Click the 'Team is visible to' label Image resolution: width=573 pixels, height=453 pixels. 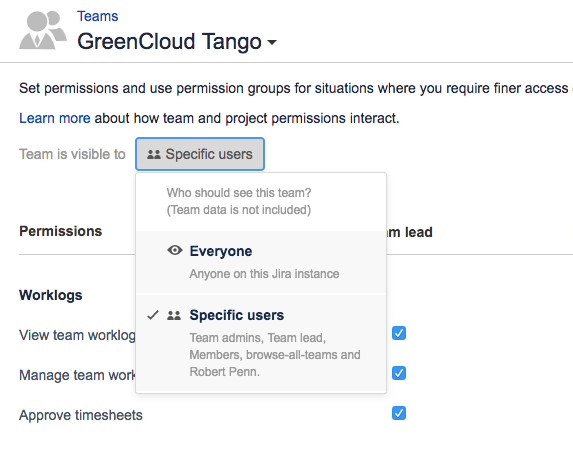(72, 154)
